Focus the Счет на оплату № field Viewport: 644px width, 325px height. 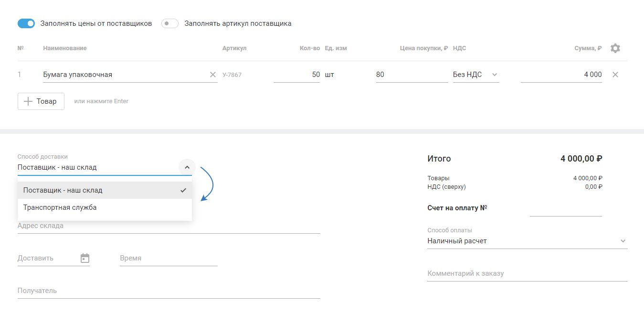point(566,209)
